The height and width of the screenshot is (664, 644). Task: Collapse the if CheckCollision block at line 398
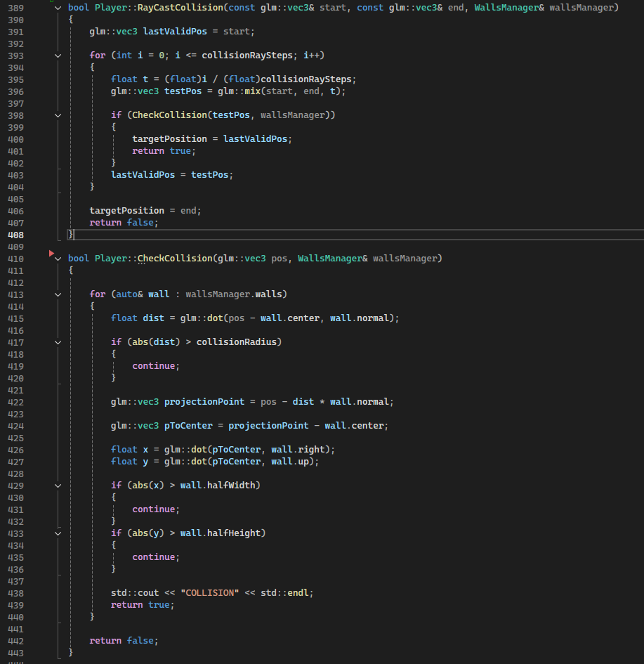coord(58,115)
